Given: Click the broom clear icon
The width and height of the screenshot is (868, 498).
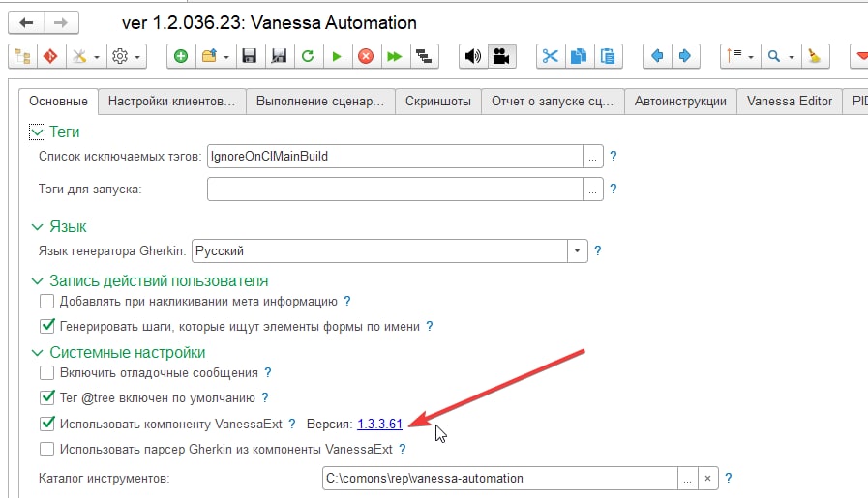Looking at the screenshot, I should click(x=815, y=56).
